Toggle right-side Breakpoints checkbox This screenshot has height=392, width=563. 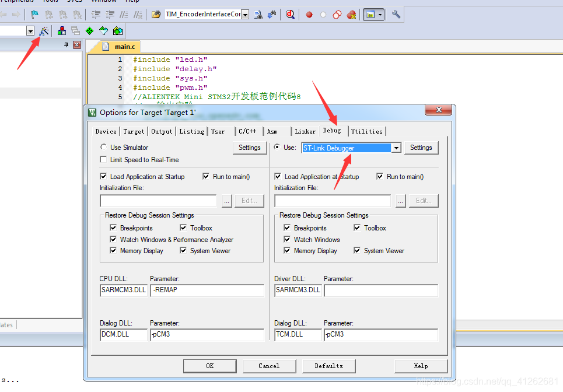[287, 228]
